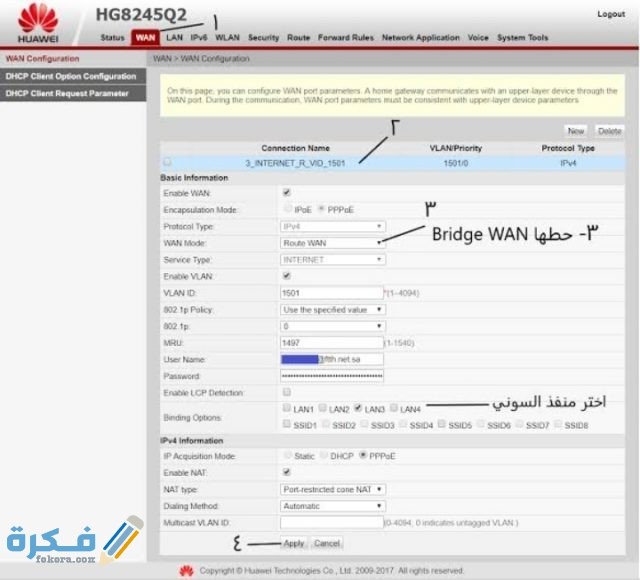The image size is (640, 580).
Task: Toggle the Enable VLAN checkbox
Action: (x=287, y=276)
